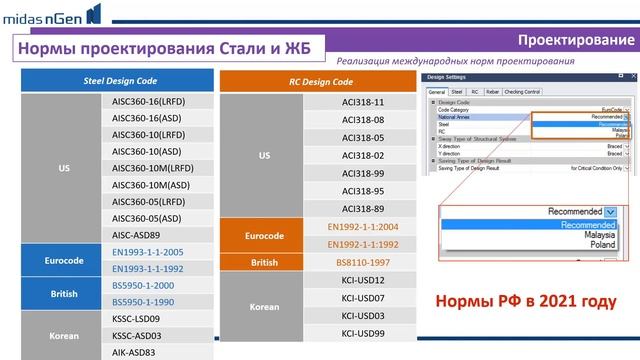Click the ACI318-89 cell

click(x=360, y=209)
